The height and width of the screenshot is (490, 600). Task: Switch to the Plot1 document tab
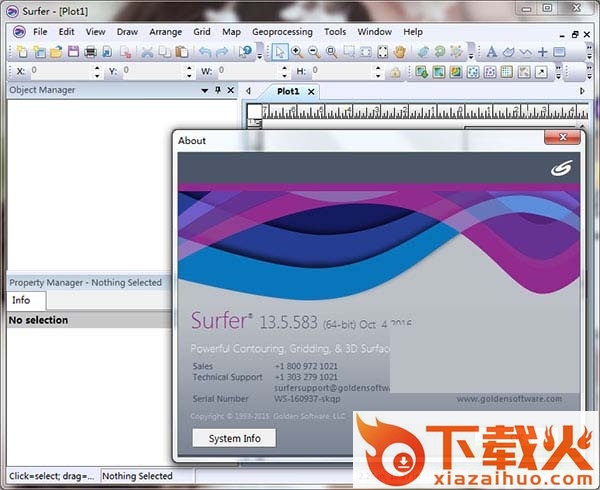[x=288, y=91]
